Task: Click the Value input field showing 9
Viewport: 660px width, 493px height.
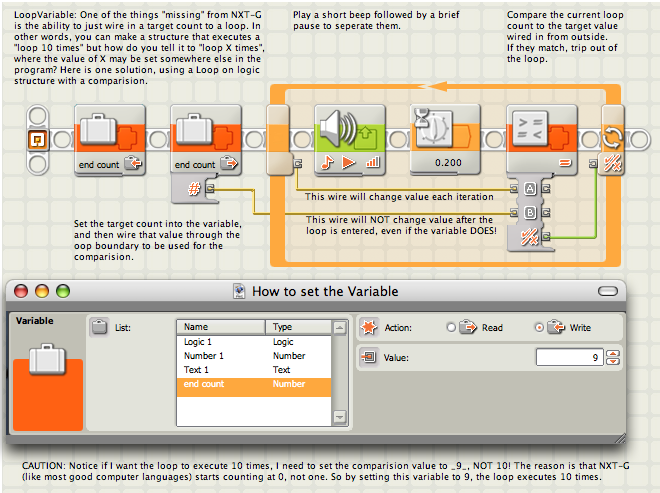Action: [570, 357]
